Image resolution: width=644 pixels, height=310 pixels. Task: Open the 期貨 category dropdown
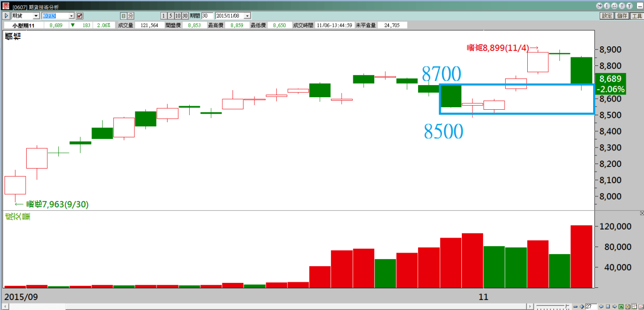[x=36, y=16]
